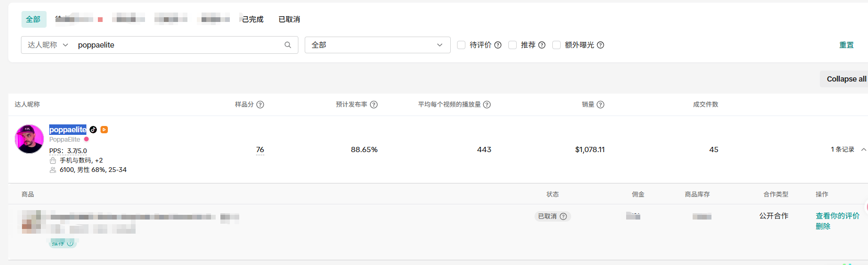Click the 平均每个视频的播放量 help icon
The image size is (868, 265).
[x=487, y=105]
